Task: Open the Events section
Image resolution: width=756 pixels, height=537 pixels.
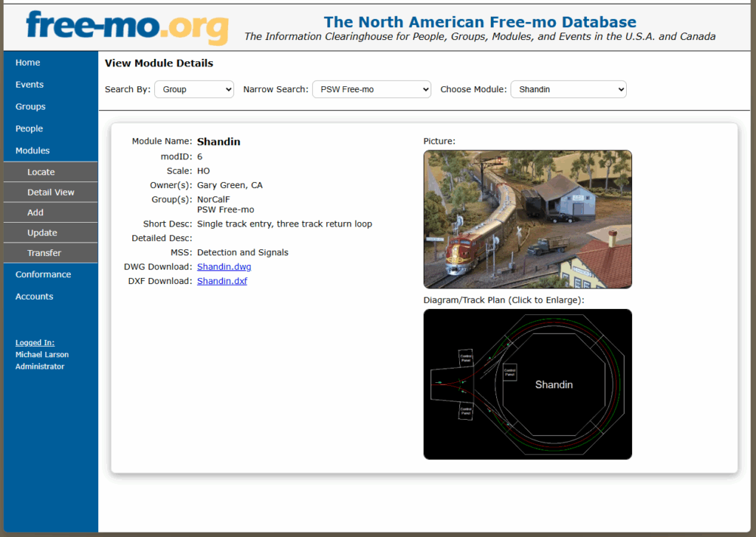Action: coord(30,84)
